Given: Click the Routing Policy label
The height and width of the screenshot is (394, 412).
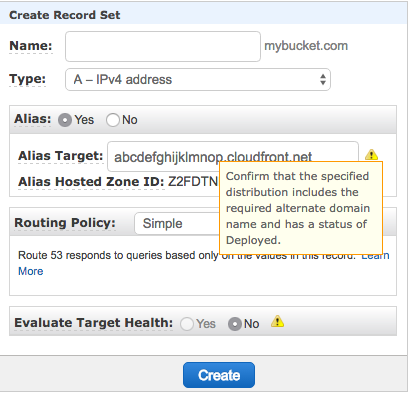Looking at the screenshot, I should coord(65,223).
